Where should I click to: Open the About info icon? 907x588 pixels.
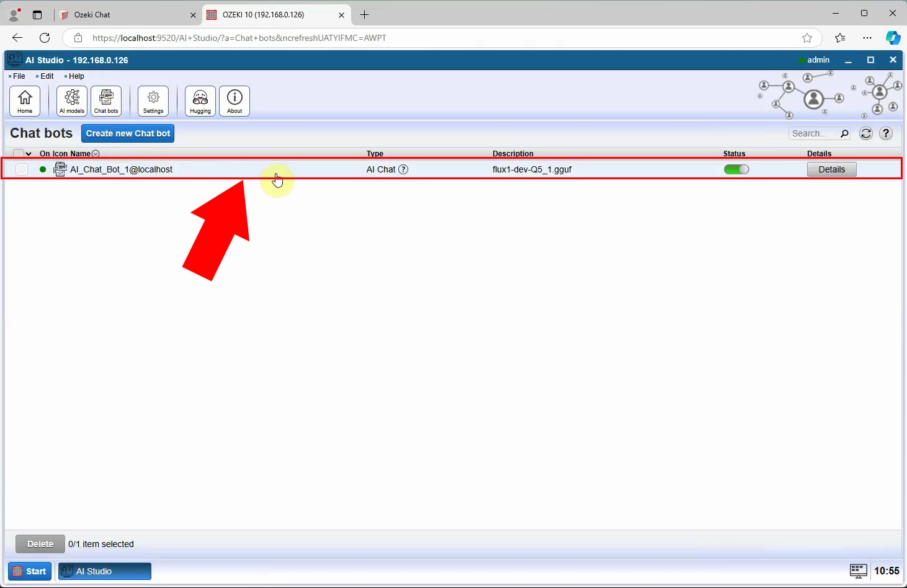(235, 101)
